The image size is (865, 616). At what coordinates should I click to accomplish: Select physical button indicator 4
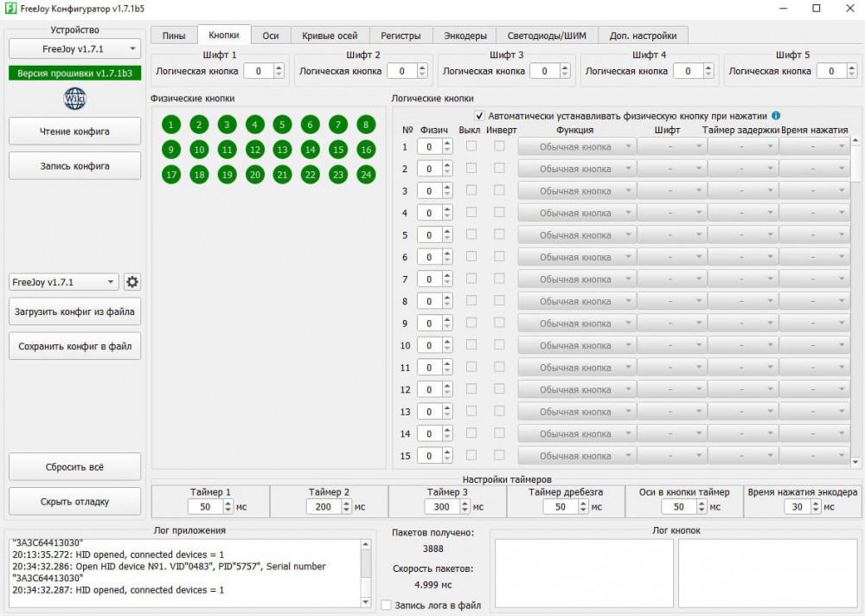point(255,125)
